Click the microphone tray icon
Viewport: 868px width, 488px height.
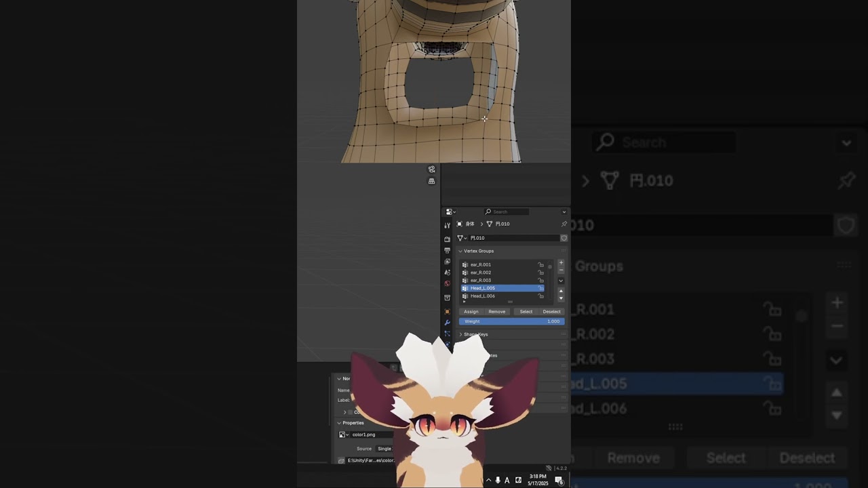(x=498, y=481)
